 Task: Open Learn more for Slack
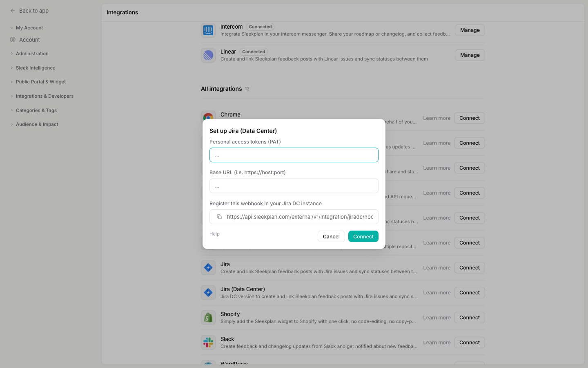tap(437, 343)
